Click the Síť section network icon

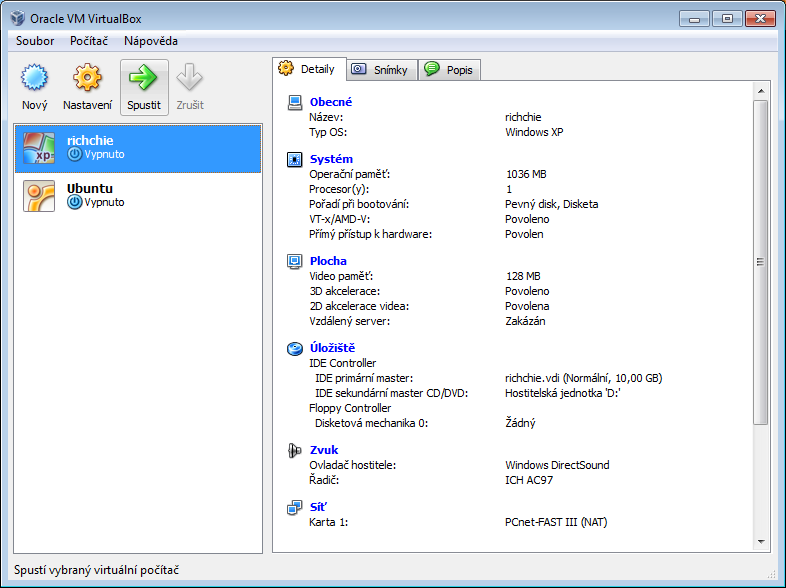(295, 507)
